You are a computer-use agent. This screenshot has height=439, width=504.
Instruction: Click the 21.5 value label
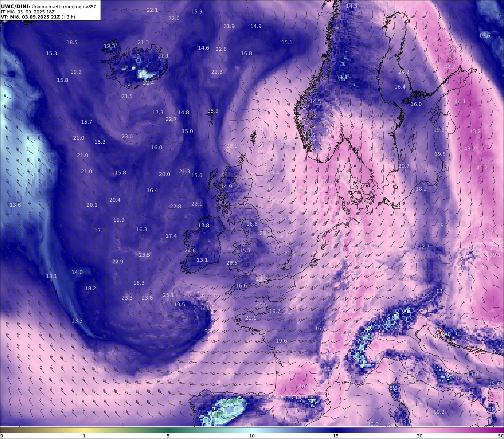pos(127,96)
